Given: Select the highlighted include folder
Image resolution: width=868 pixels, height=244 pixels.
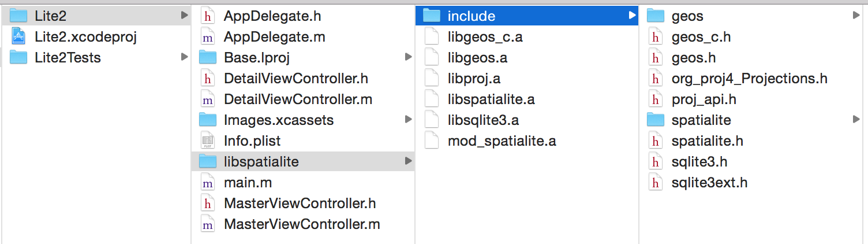Looking at the screenshot, I should pyautogui.click(x=526, y=16).
